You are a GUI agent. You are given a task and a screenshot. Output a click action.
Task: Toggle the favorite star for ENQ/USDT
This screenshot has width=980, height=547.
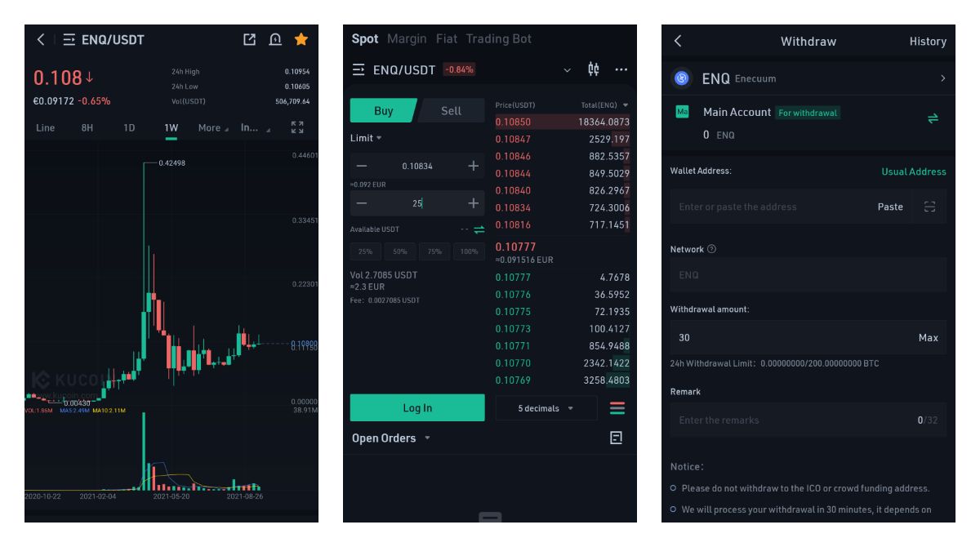click(x=301, y=39)
